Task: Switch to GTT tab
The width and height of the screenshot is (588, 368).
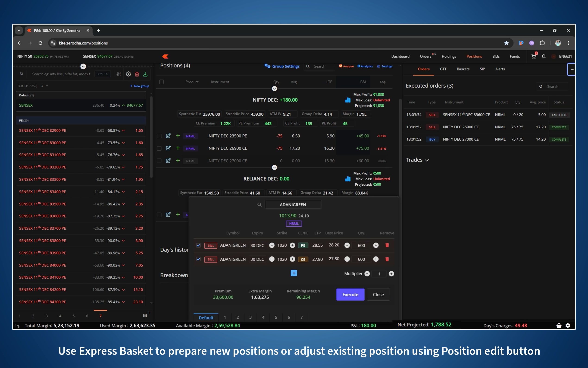Action: click(443, 69)
